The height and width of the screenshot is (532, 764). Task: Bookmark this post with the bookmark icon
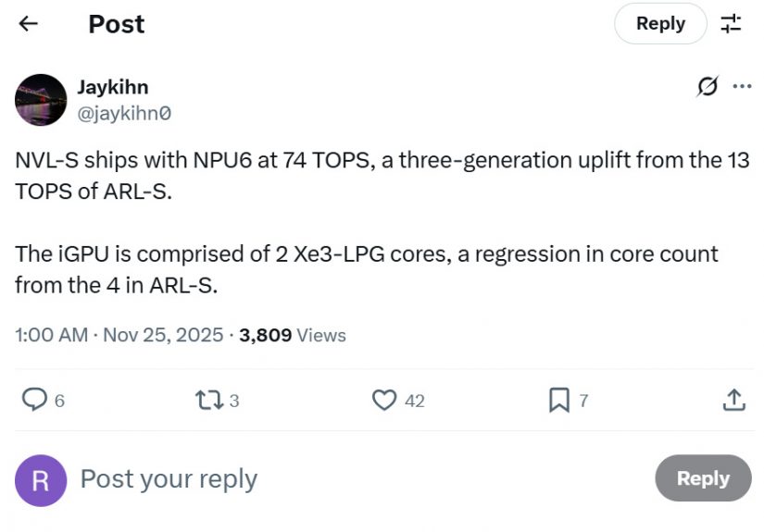click(559, 400)
